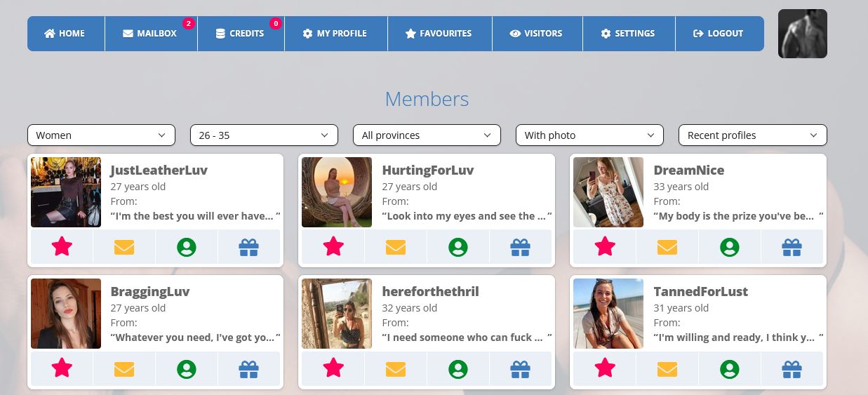The height and width of the screenshot is (395, 868).
Task: Favourite TannedForLust with the pink star
Action: coord(605,368)
